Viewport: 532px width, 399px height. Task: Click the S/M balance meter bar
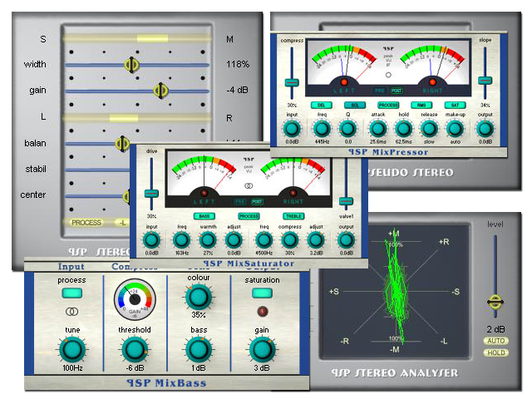coord(137,38)
